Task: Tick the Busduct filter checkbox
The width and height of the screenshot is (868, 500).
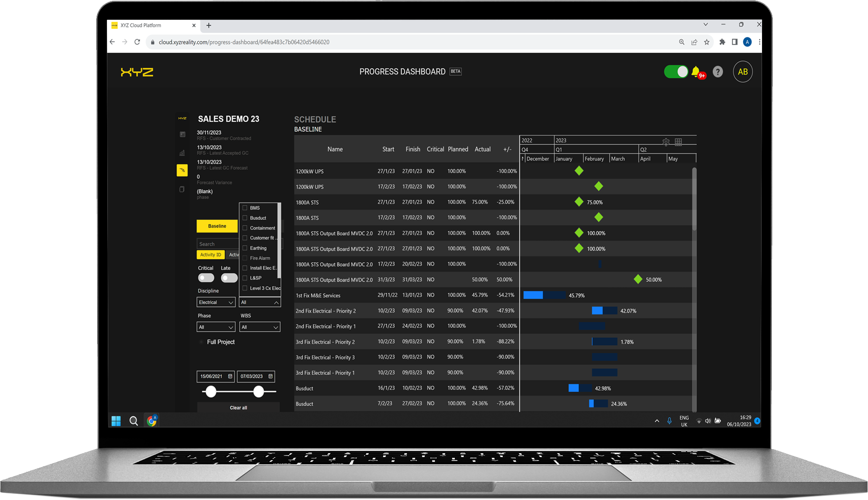Action: coord(244,218)
